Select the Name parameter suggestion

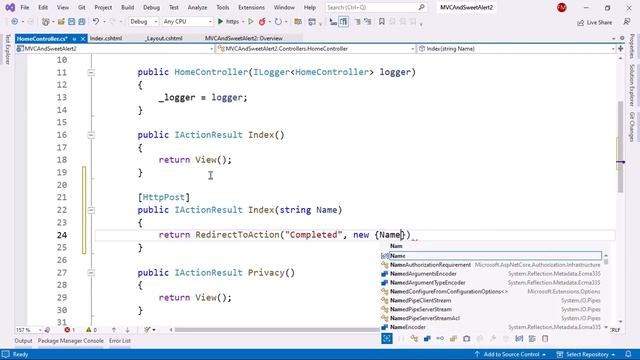point(491,256)
